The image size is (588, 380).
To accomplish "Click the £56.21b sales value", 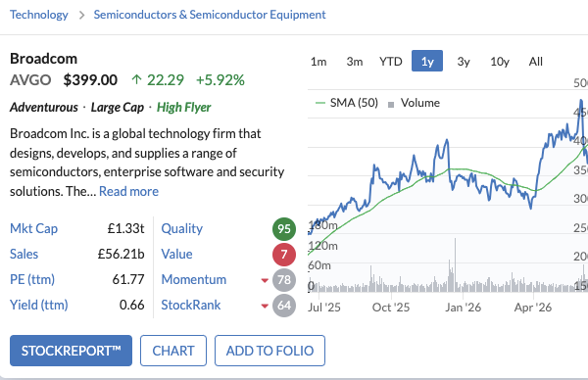I will click(x=121, y=254).
